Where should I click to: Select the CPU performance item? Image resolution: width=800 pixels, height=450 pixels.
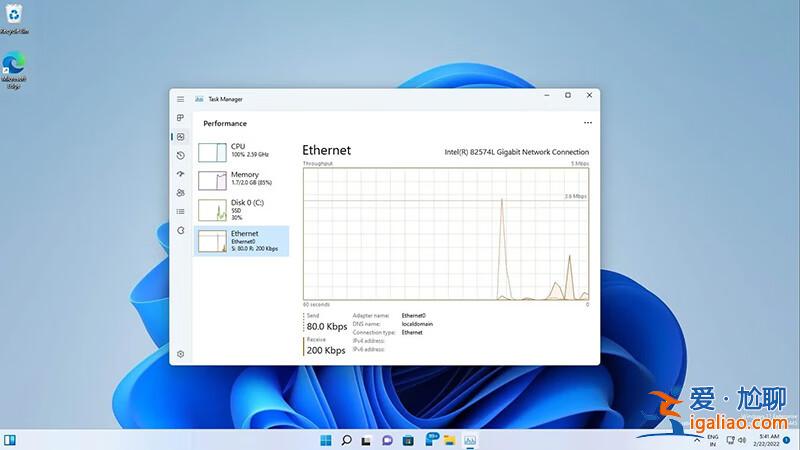point(242,152)
